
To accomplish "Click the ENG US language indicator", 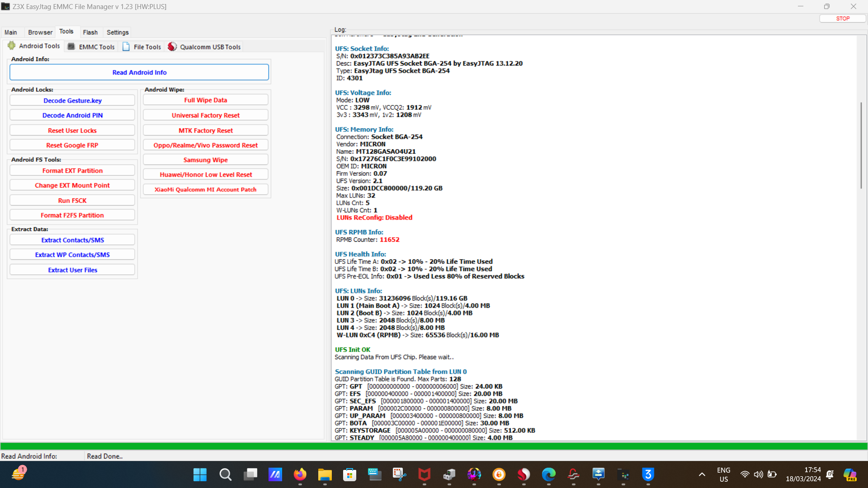I will pos(723,474).
